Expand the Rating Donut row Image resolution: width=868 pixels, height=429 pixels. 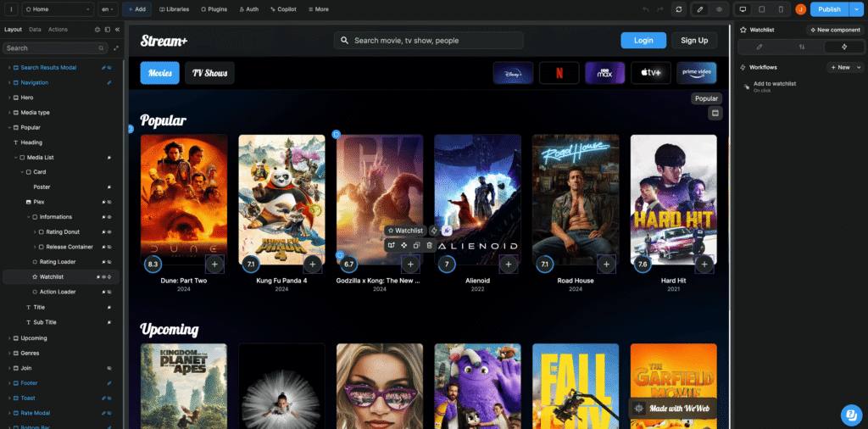[35, 232]
